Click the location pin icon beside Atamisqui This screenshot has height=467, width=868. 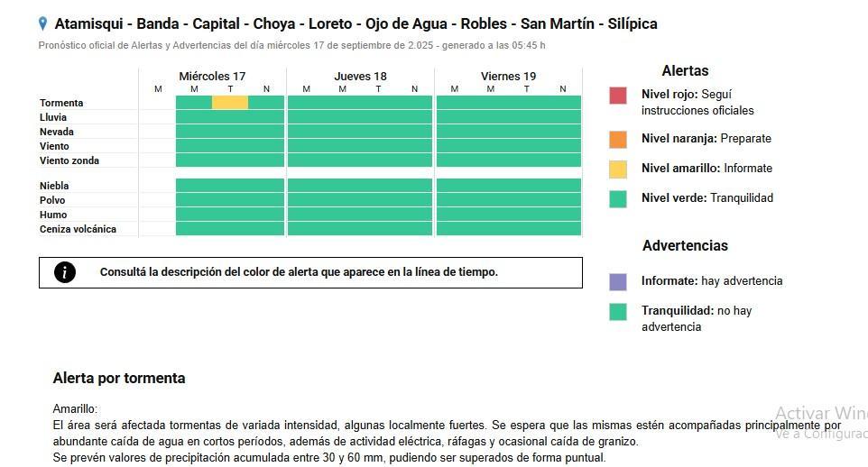point(42,23)
